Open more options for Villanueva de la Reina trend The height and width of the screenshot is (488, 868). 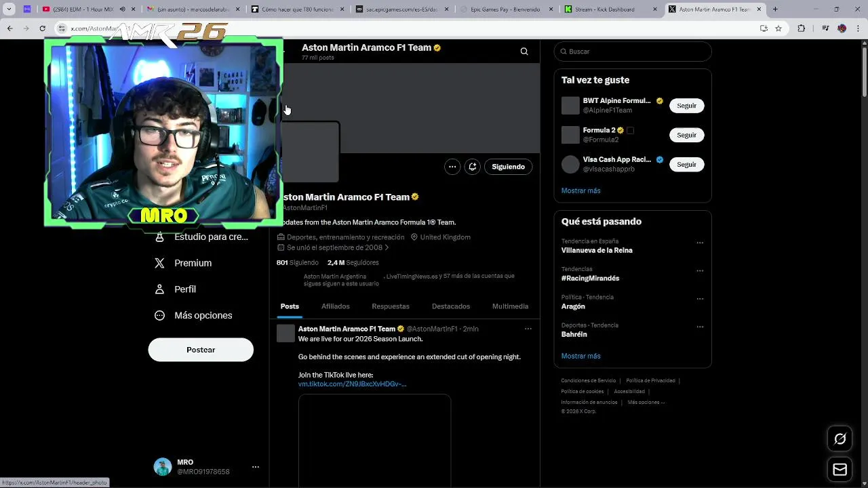(x=700, y=243)
